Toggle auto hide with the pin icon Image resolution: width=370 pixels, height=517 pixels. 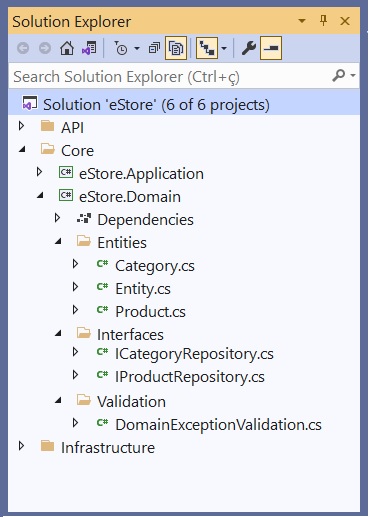(x=323, y=21)
